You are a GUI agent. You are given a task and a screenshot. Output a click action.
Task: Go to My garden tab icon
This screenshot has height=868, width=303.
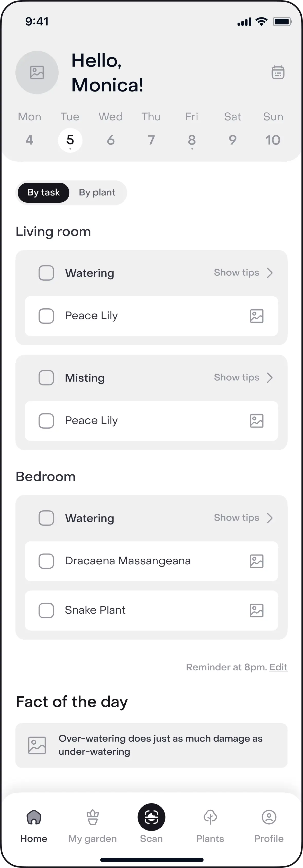(92, 817)
